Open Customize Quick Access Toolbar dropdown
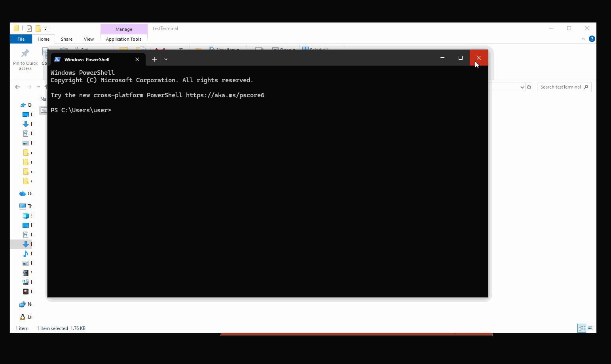The image size is (611, 364). click(45, 28)
